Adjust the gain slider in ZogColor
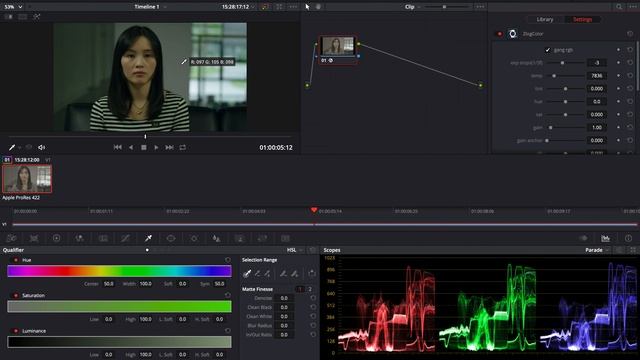 pos(565,128)
